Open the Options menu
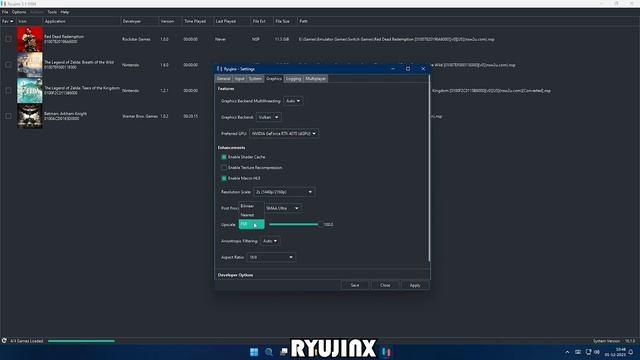640x360 pixels. pyautogui.click(x=19, y=12)
